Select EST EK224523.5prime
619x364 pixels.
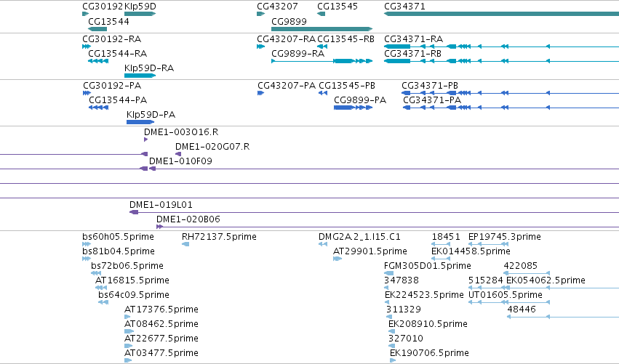tap(424, 296)
